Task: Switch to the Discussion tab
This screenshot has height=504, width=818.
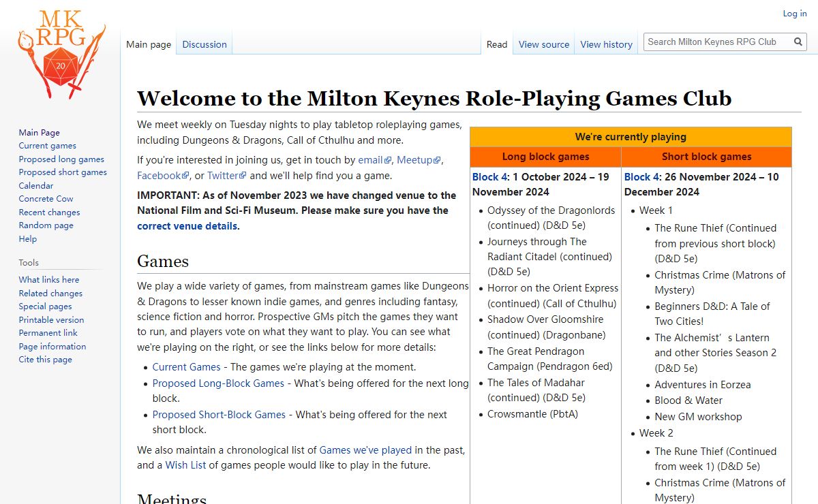Action: [204, 44]
